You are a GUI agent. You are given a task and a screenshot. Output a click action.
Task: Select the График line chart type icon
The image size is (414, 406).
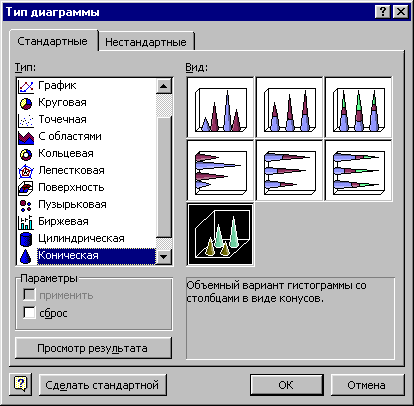[x=26, y=86]
